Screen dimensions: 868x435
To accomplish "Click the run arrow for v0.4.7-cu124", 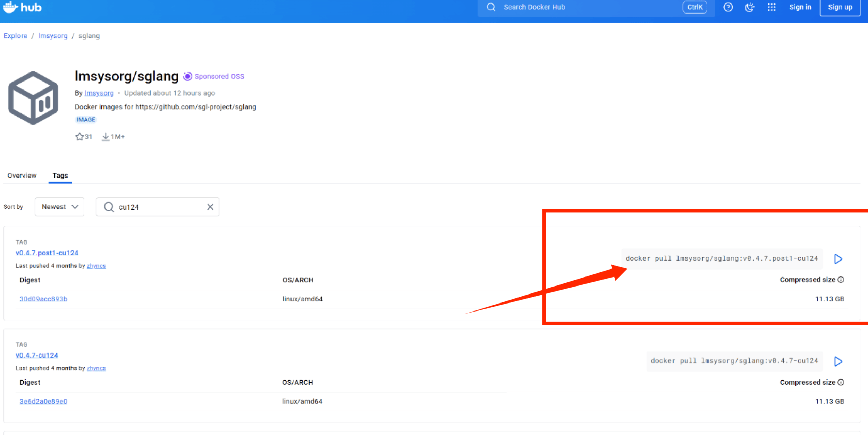I will coord(838,361).
